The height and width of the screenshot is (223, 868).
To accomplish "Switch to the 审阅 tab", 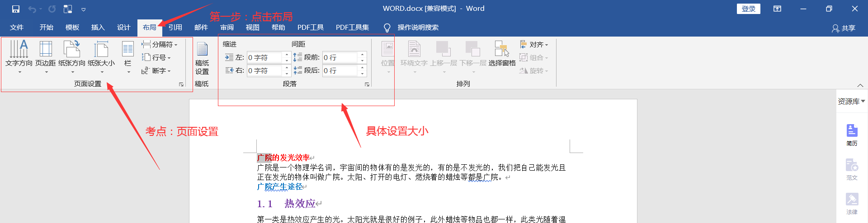I will click(x=227, y=28).
